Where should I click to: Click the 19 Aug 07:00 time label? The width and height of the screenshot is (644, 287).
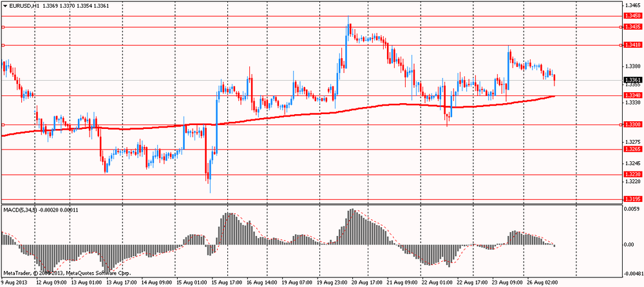[296, 283]
